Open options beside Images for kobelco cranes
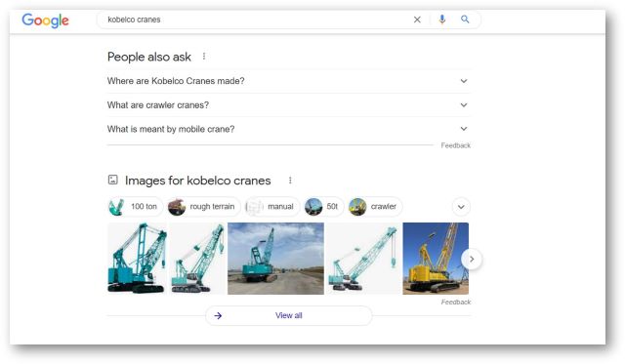The width and height of the screenshot is (625, 364). tap(290, 181)
